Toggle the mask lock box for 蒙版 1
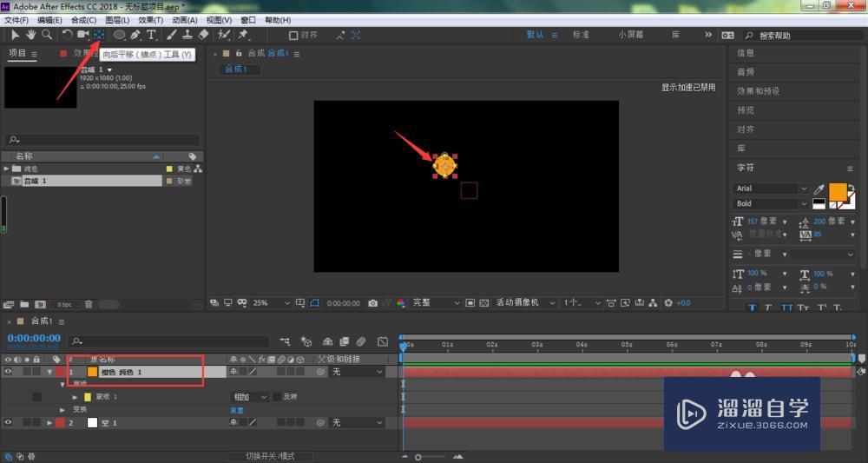Screen dimensions: 868x463 (x=36, y=396)
